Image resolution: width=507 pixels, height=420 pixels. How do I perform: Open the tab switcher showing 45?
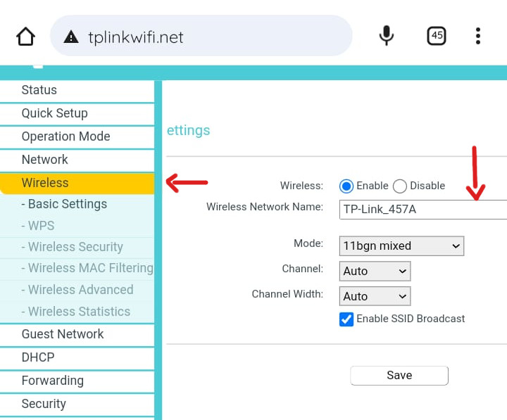coord(437,36)
